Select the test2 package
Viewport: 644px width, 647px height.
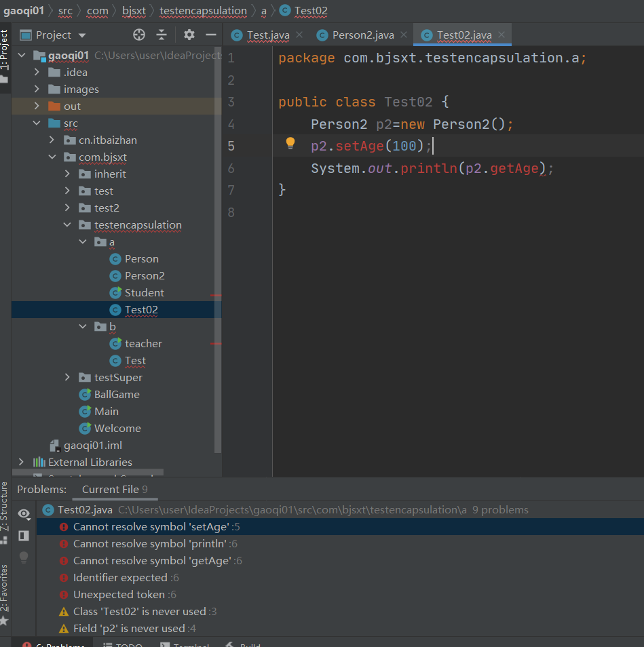107,208
